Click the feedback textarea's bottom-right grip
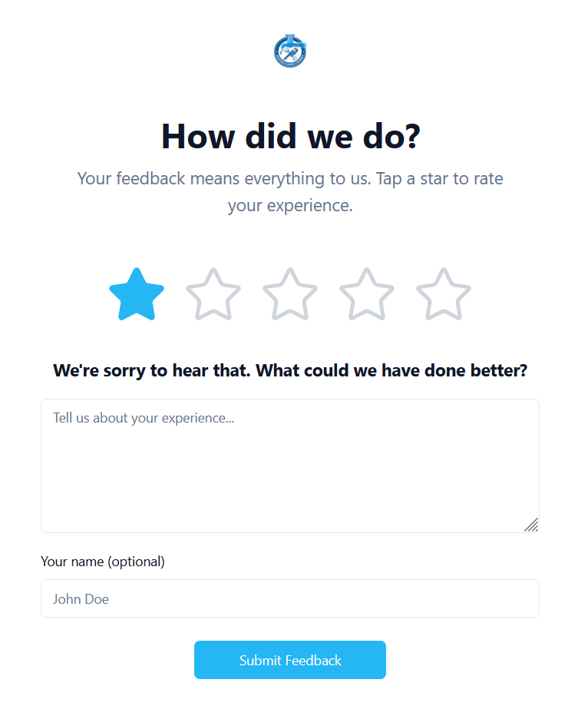 point(532,525)
